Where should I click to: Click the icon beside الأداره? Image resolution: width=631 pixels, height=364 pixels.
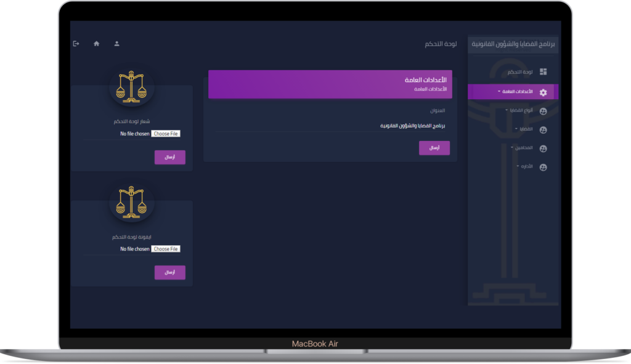point(543,168)
